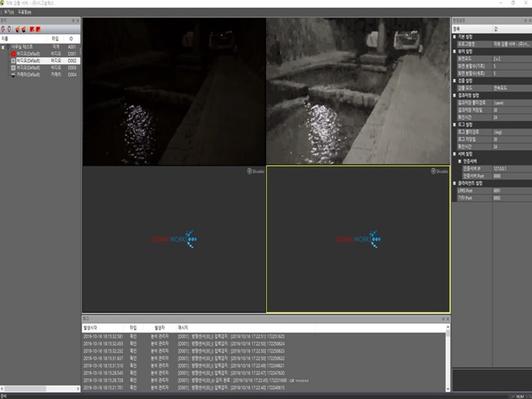Image resolution: width=532 pixels, height=399 pixels.
Task: Edit the log folder path \log\
Action: tap(512, 132)
